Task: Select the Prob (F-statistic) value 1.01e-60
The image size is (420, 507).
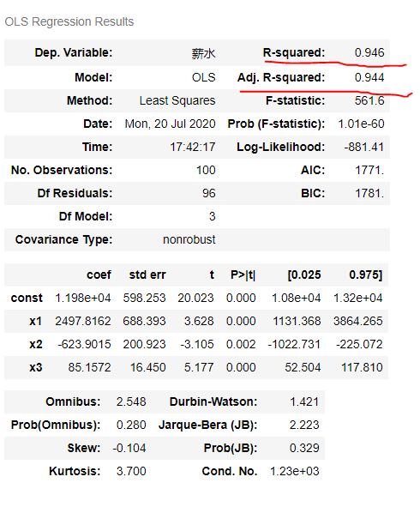Action: coord(361,124)
